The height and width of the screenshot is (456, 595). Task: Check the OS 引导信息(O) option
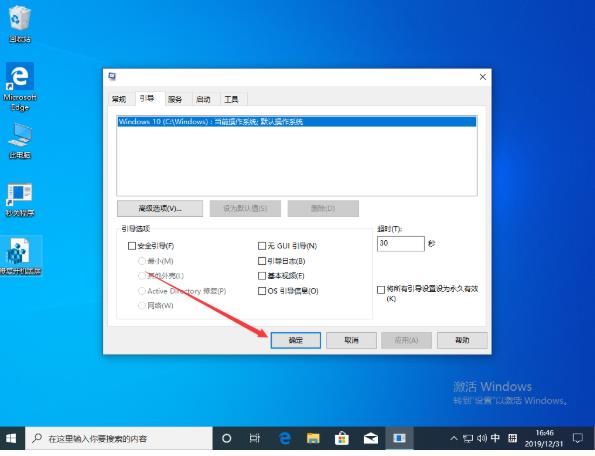(x=261, y=291)
